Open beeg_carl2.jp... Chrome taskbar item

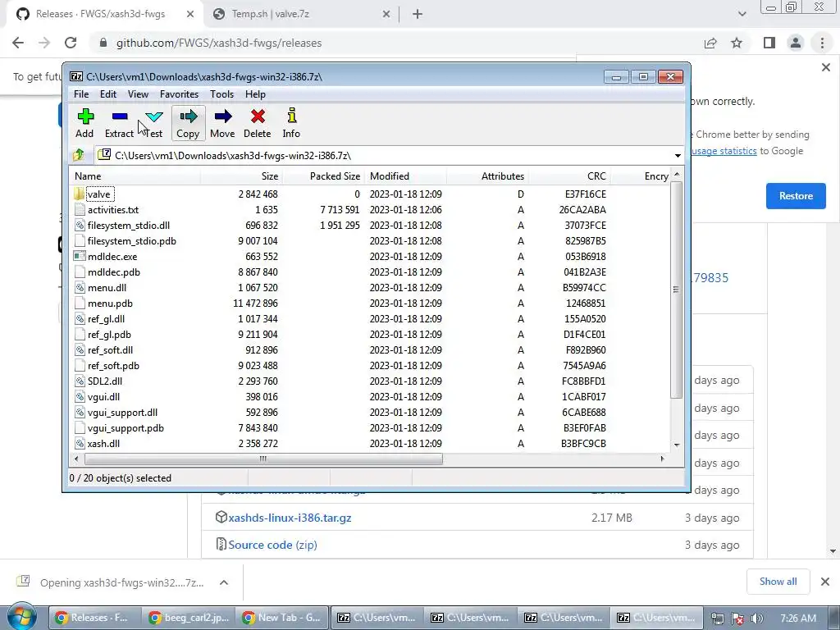click(189, 618)
